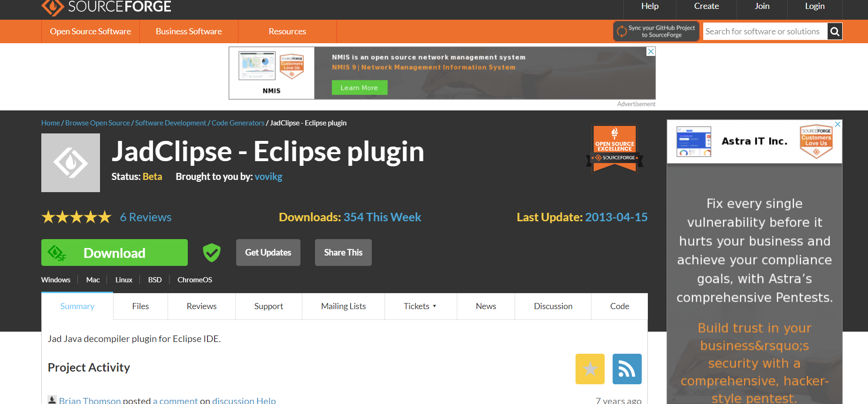Click the green security shield icon
868x404 pixels.
(x=212, y=253)
